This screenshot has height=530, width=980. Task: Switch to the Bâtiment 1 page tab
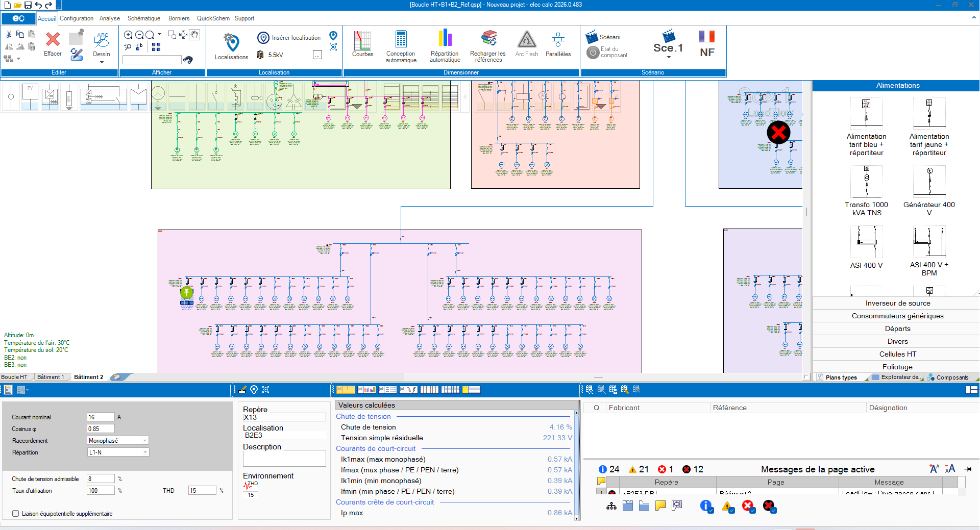point(51,377)
